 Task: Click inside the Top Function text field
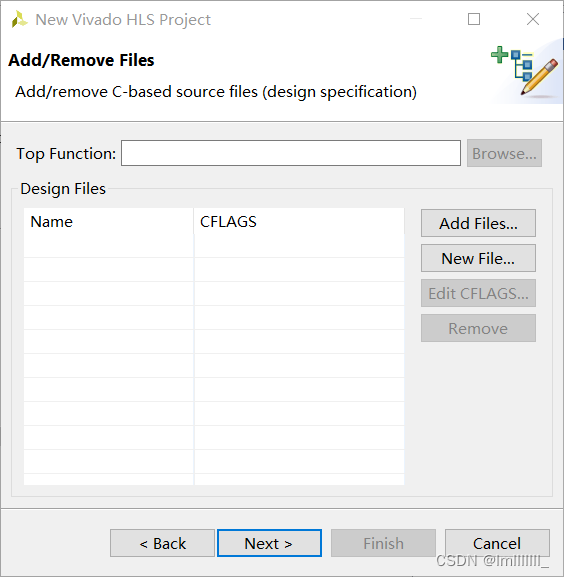[291, 153]
